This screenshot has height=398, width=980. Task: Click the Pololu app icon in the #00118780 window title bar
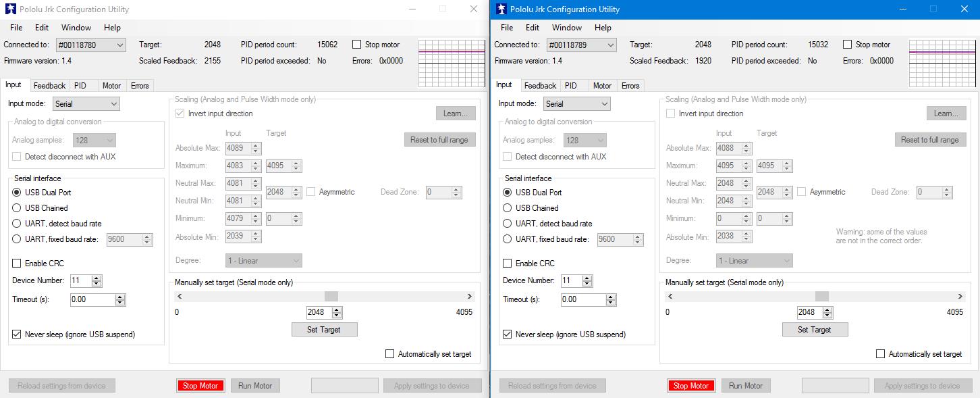[10, 9]
